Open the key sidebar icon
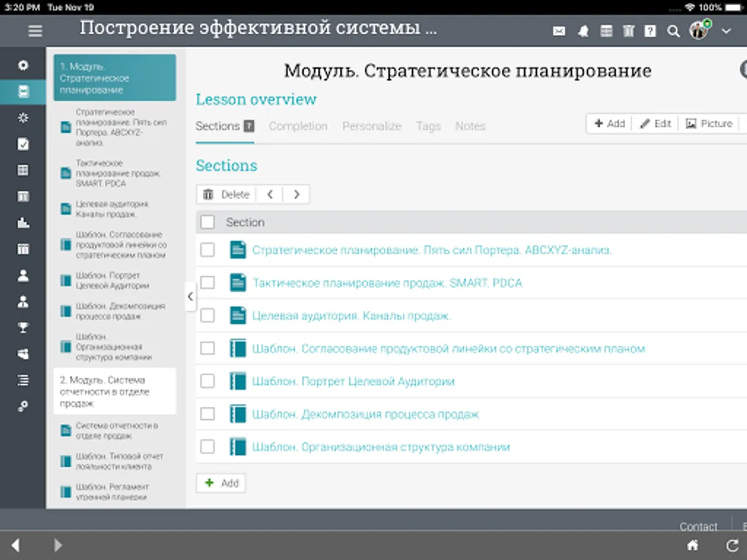 (x=23, y=406)
